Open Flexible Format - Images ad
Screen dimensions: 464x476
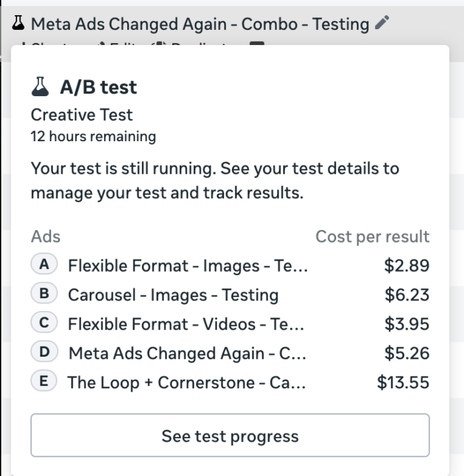point(187,266)
